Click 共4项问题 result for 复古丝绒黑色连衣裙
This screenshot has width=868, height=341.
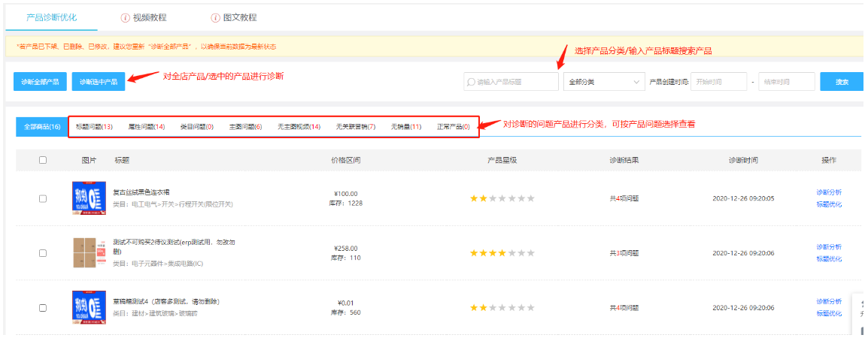[624, 198]
